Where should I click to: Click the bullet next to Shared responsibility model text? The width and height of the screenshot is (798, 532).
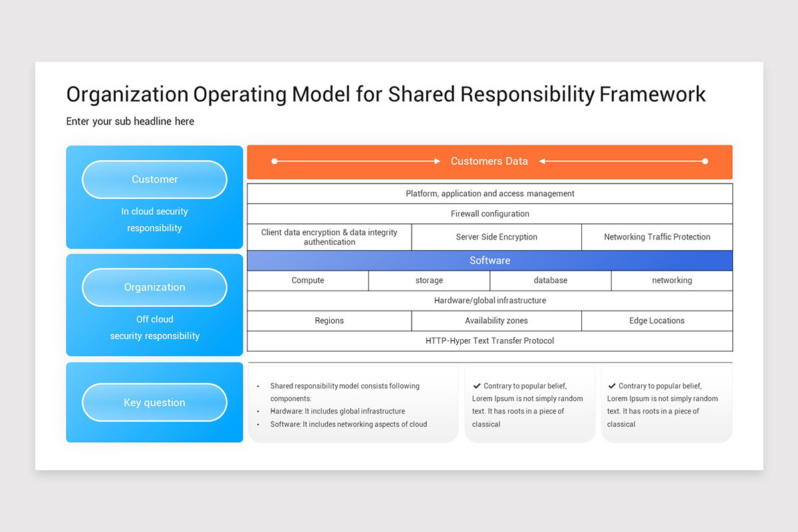[259, 386]
